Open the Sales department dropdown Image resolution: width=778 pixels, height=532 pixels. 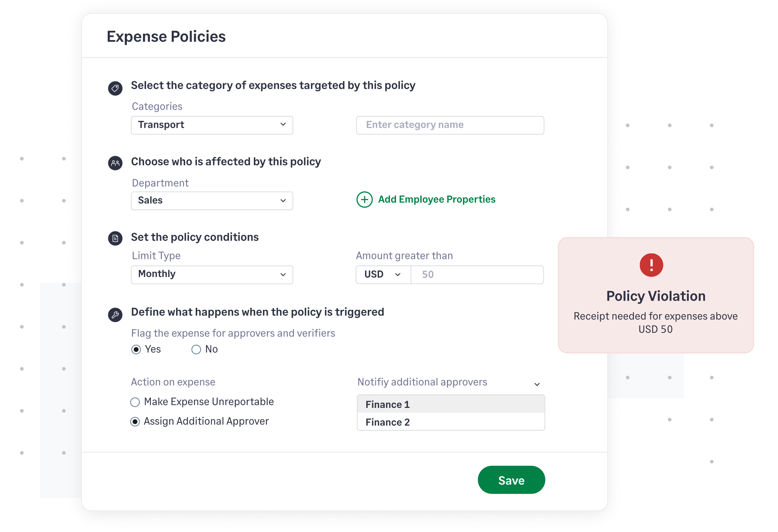212,201
